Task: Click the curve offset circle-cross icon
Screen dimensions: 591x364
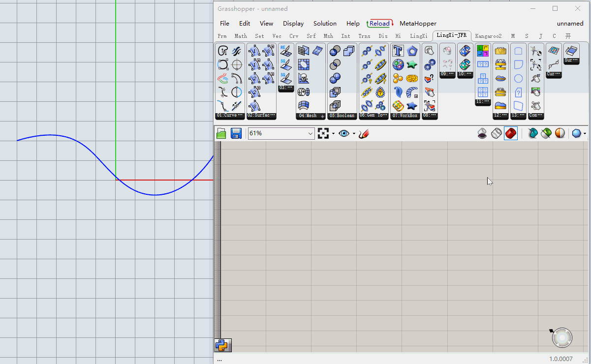Action: pos(237,64)
